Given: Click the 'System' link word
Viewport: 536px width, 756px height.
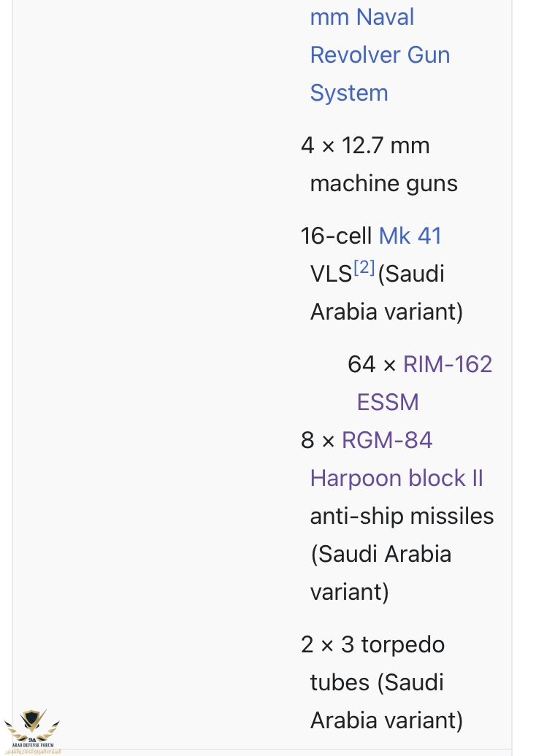Looking at the screenshot, I should (x=348, y=93).
